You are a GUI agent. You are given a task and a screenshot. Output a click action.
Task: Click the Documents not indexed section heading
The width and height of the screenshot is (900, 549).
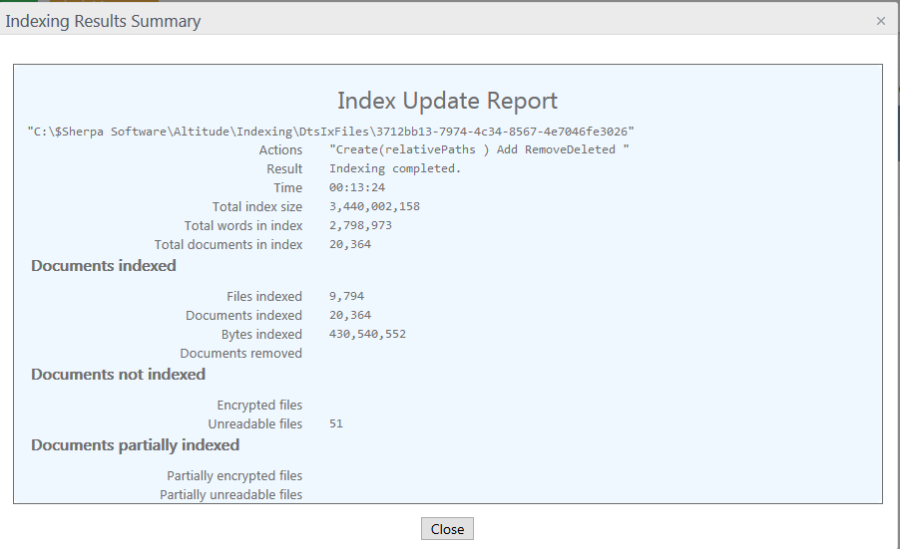[118, 375]
